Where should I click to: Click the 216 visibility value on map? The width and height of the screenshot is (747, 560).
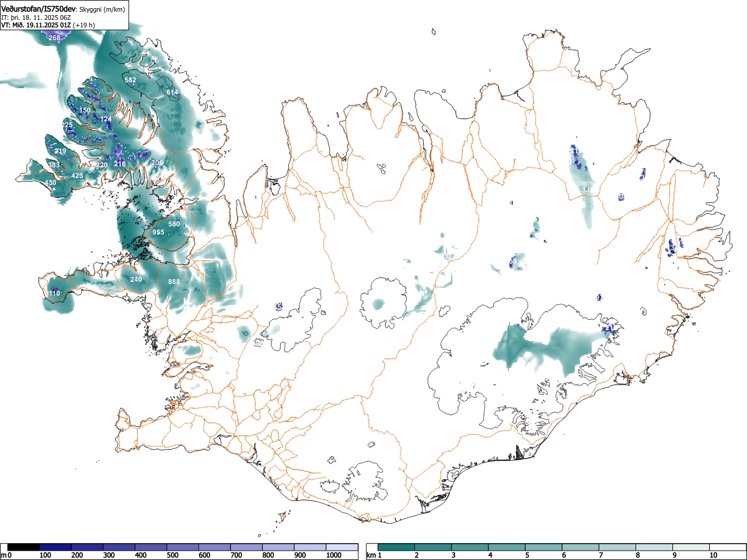click(120, 164)
